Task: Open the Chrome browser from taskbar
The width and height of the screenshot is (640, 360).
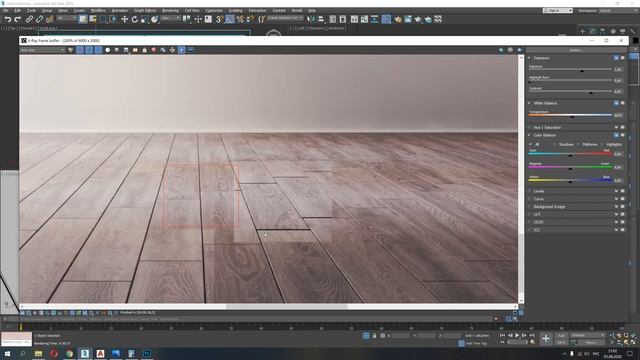Action: click(x=69, y=353)
